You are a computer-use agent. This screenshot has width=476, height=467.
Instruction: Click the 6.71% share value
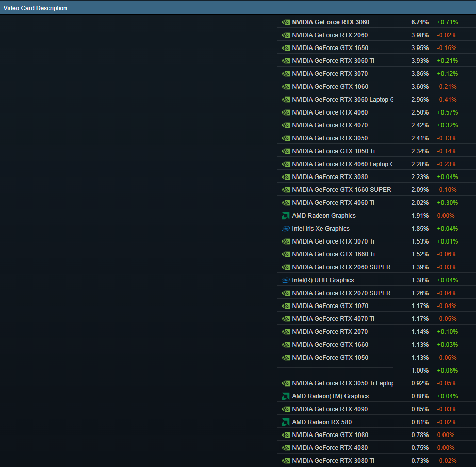point(420,22)
